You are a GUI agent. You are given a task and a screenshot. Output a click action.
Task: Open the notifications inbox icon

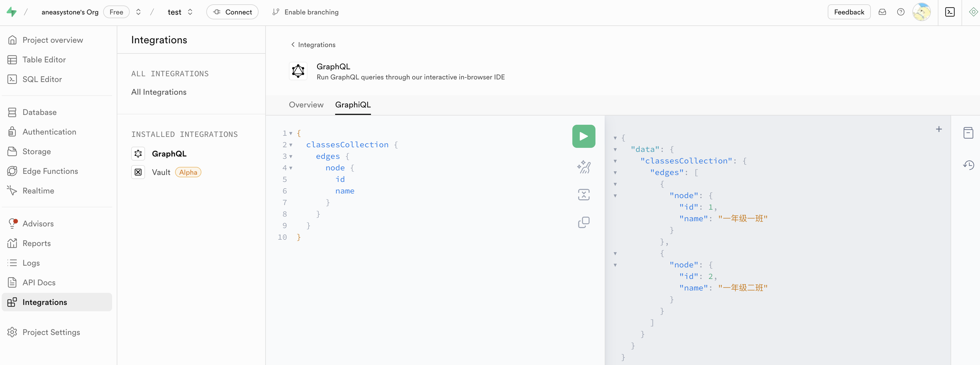pyautogui.click(x=882, y=12)
